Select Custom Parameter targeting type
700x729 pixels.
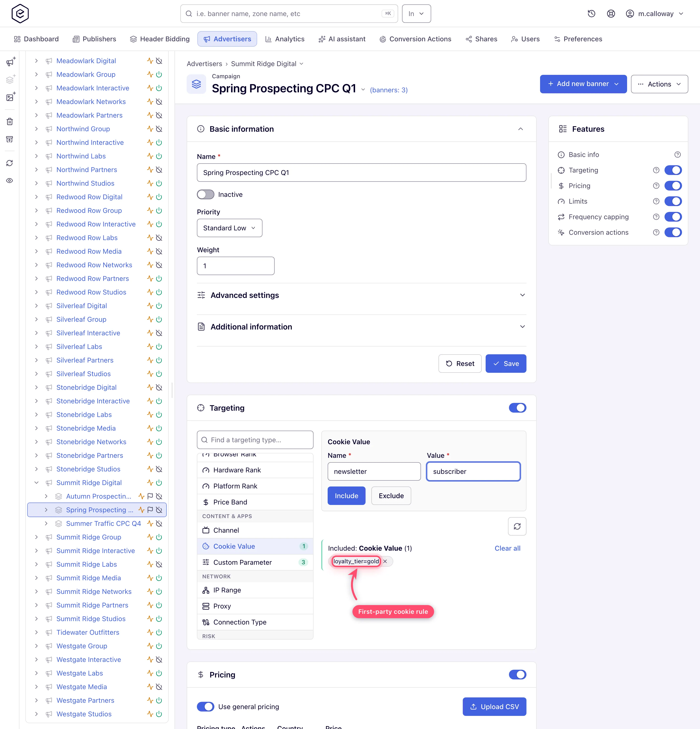255,562
